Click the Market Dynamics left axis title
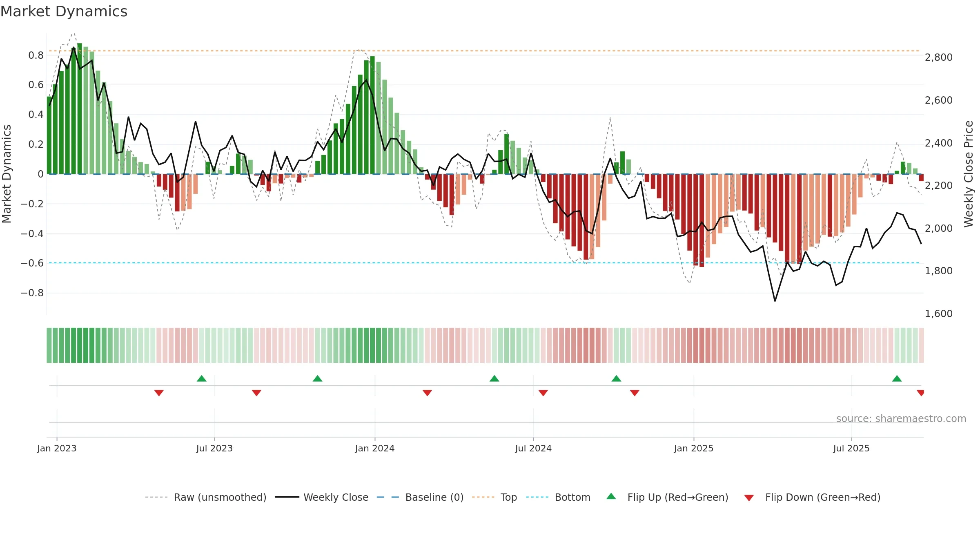This screenshot has height=551, width=980. pos(7,174)
